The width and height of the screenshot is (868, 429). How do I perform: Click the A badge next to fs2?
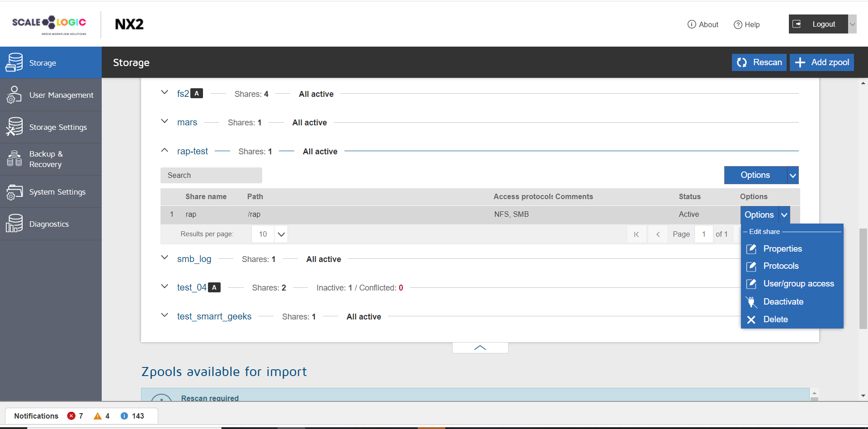(197, 93)
